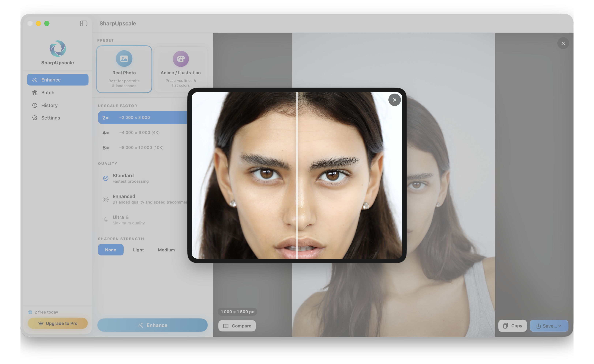Set sharpen strength to Light

(138, 250)
